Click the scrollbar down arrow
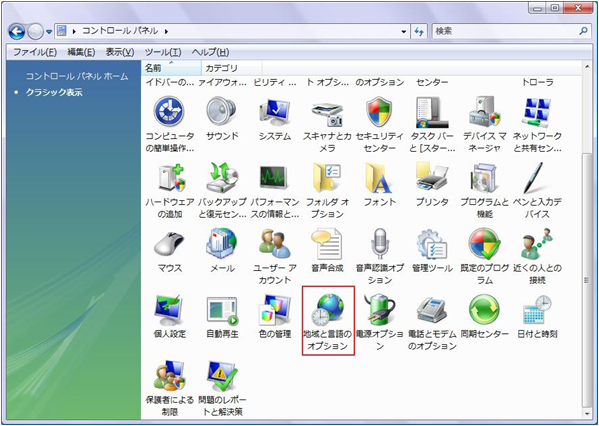This screenshot has height=426, width=599. (587, 413)
